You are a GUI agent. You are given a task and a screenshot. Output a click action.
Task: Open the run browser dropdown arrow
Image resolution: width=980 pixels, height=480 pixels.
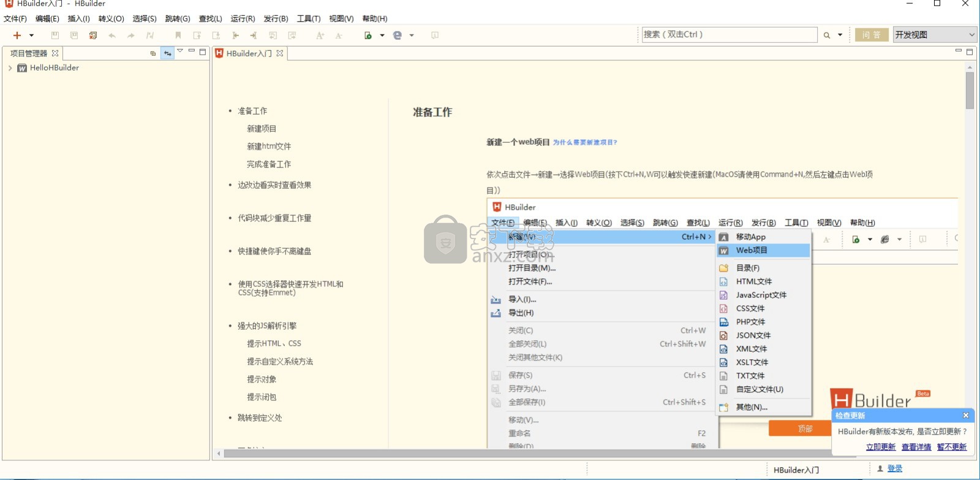pyautogui.click(x=382, y=36)
